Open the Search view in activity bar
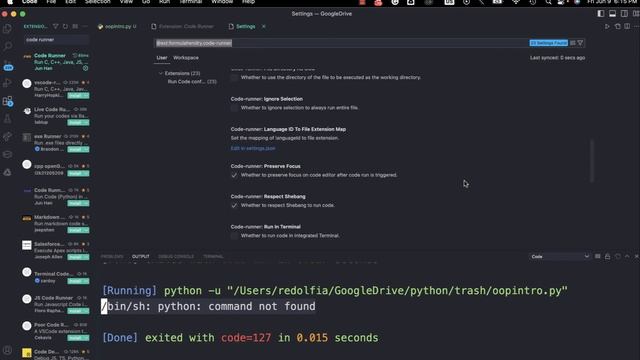 (x=7, y=46)
